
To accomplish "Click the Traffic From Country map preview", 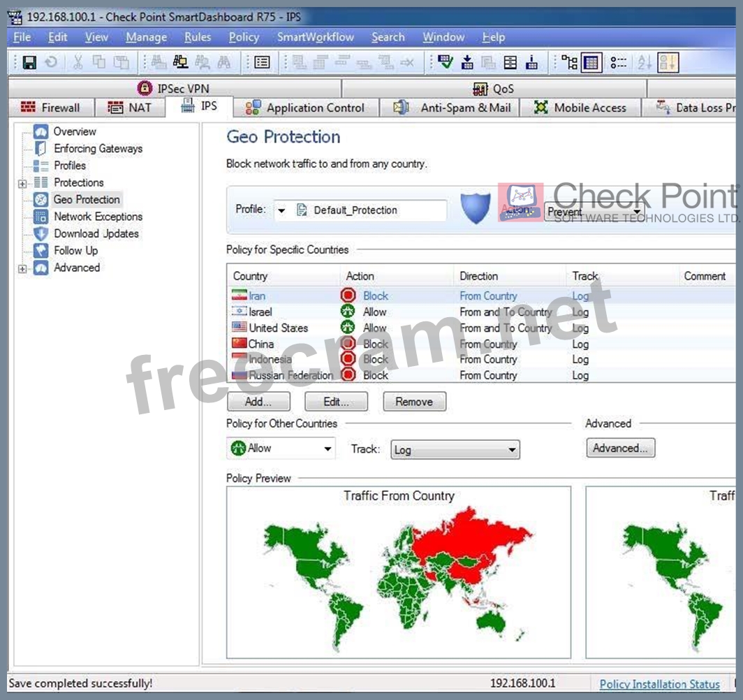I will 399,573.
